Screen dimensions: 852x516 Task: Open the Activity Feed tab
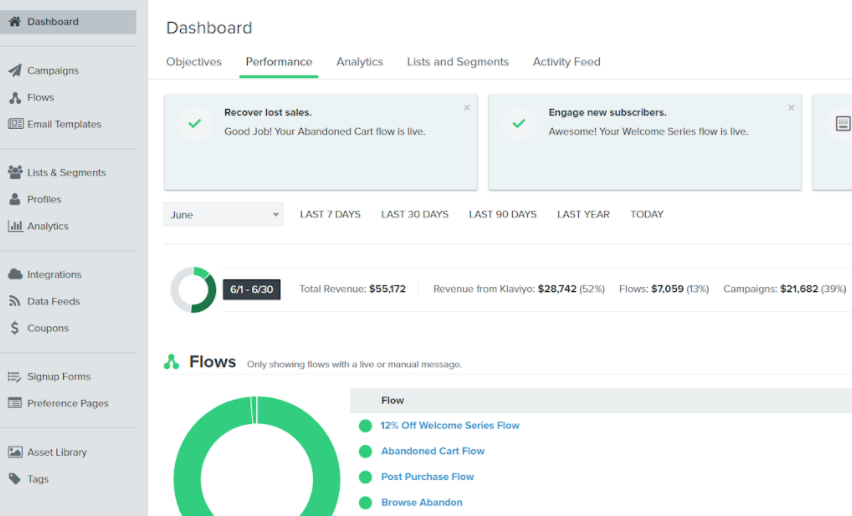pyautogui.click(x=566, y=62)
